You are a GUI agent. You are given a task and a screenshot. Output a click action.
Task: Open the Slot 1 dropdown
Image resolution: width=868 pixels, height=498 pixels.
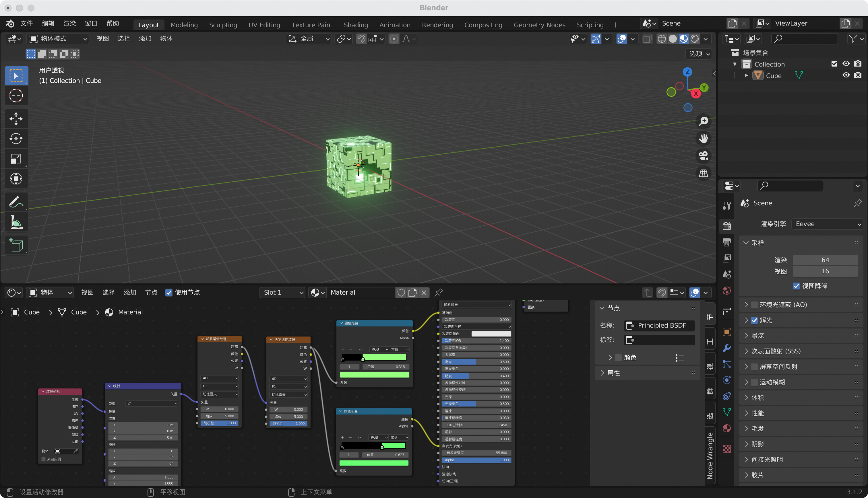282,292
